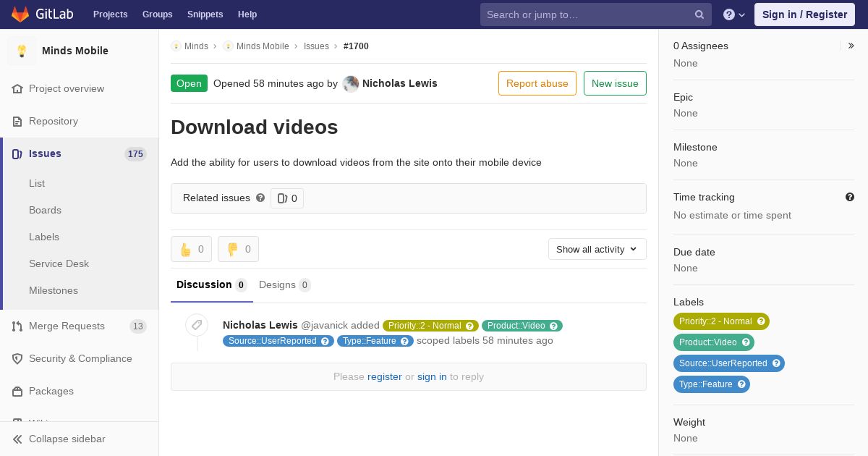Open Help in the top navigation
Screen dimensions: 868x456
pos(247,14)
